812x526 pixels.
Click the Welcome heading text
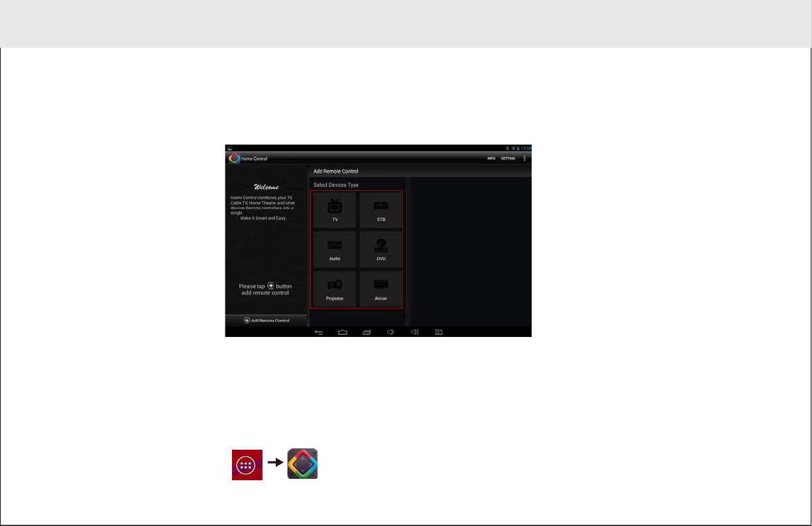click(266, 187)
